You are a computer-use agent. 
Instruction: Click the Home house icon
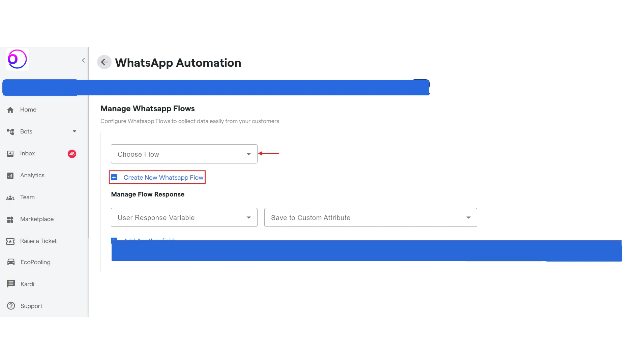point(10,110)
